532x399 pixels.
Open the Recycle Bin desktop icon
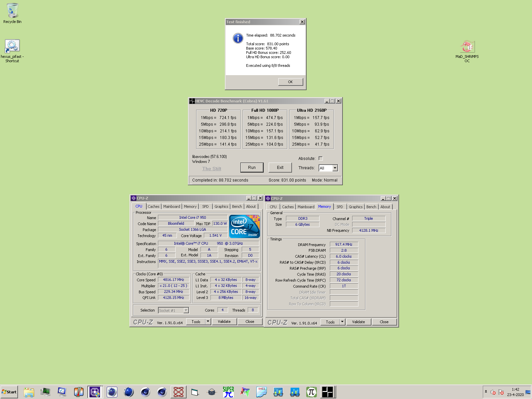12,13
